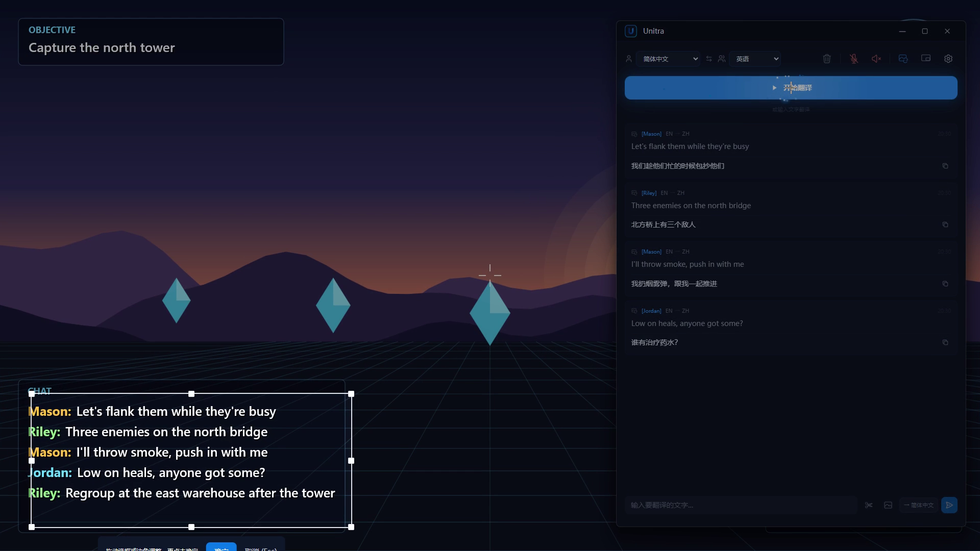Toggle screen image translation mode icon
The width and height of the screenshot is (980, 551).
903,59
